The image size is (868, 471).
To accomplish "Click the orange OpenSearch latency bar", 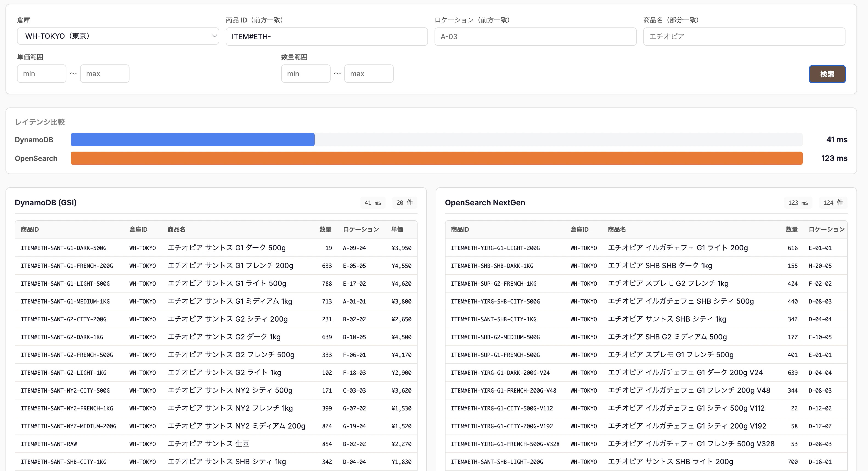I will pos(436,158).
